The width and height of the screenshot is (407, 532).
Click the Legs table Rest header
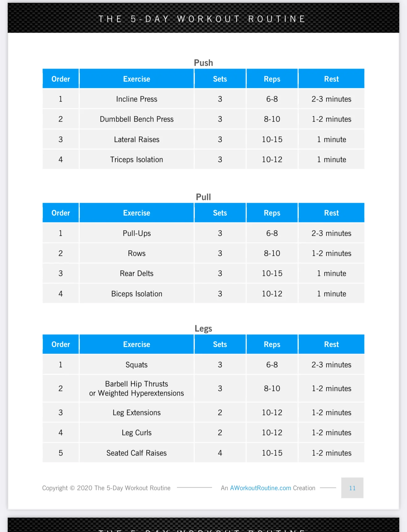point(331,344)
